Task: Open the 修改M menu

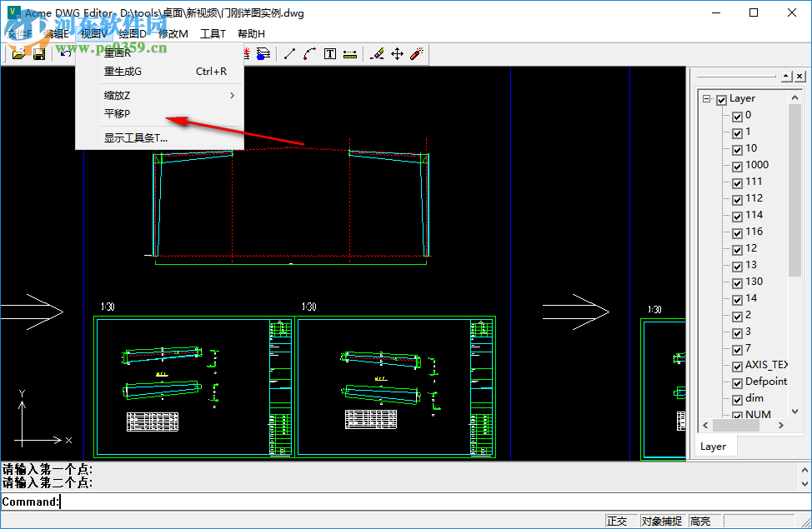Action: pos(172,33)
